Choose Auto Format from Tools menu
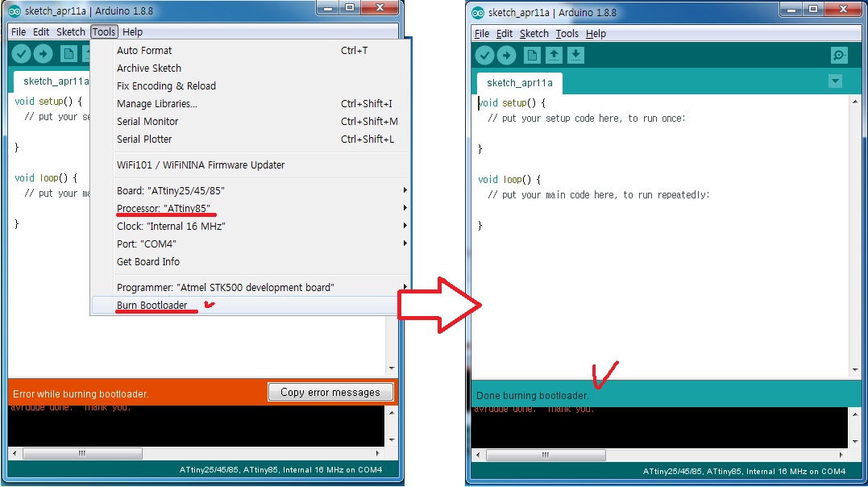Screen dimensions: 868x487 coord(250,51)
